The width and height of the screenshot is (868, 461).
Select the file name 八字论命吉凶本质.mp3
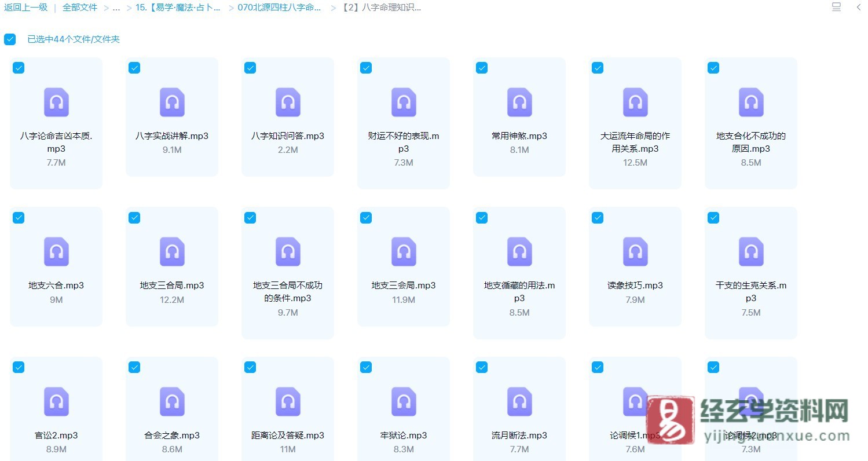(x=56, y=142)
